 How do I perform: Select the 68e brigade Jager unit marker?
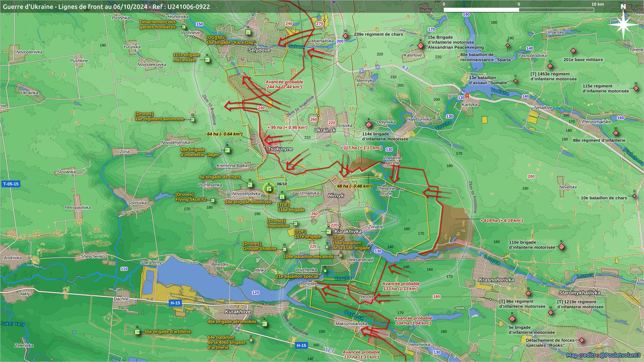click(x=227, y=150)
